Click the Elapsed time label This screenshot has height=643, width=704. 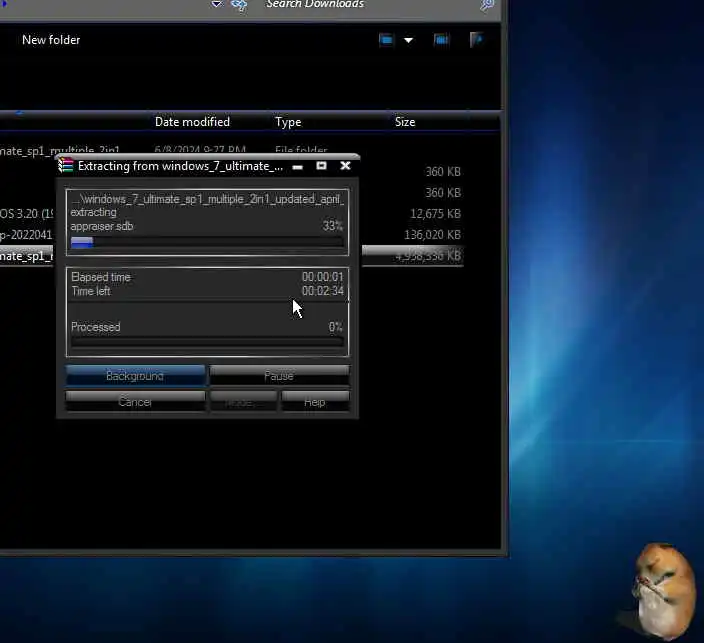(x=101, y=277)
